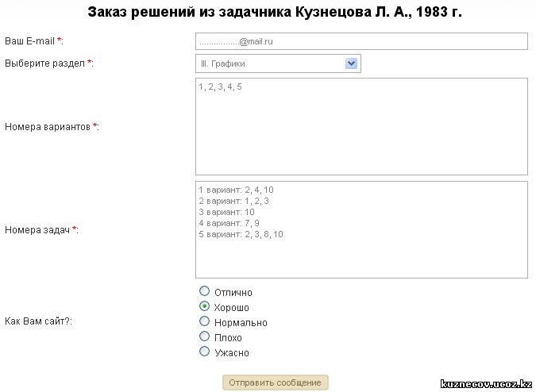The width and height of the screenshot is (536, 392).
Task: Click the Номера задач label
Action: pos(41,230)
